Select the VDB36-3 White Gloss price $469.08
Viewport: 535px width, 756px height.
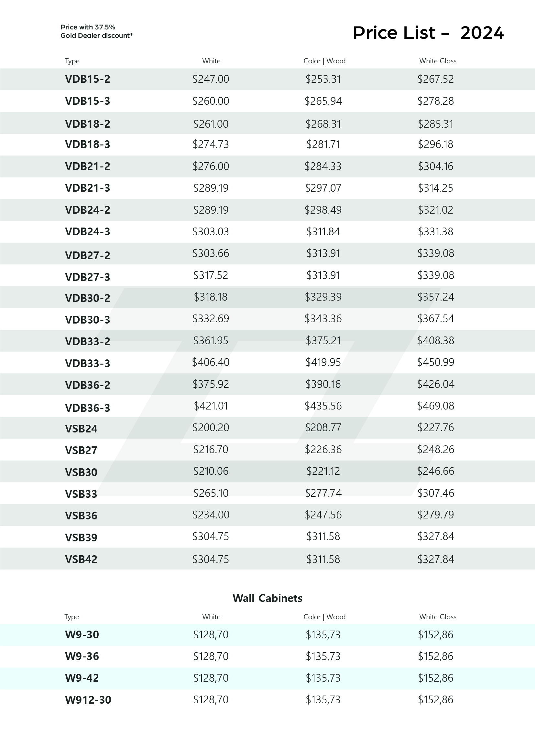point(435,406)
